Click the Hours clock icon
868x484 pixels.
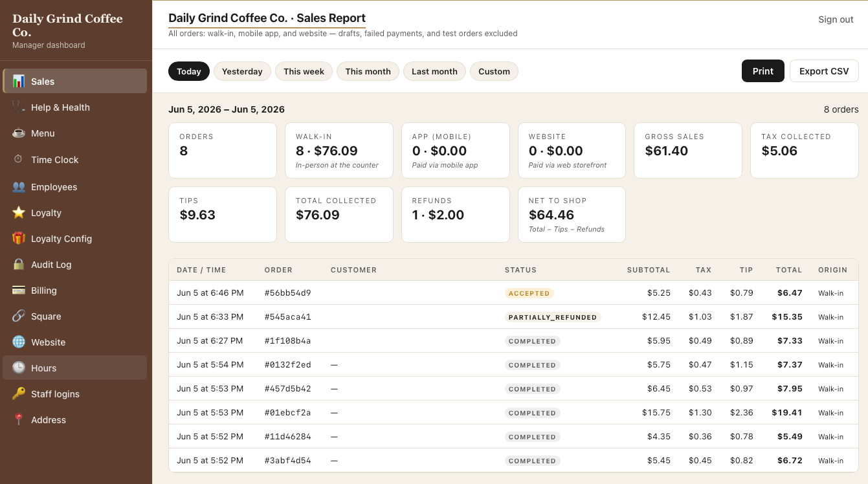click(x=19, y=368)
